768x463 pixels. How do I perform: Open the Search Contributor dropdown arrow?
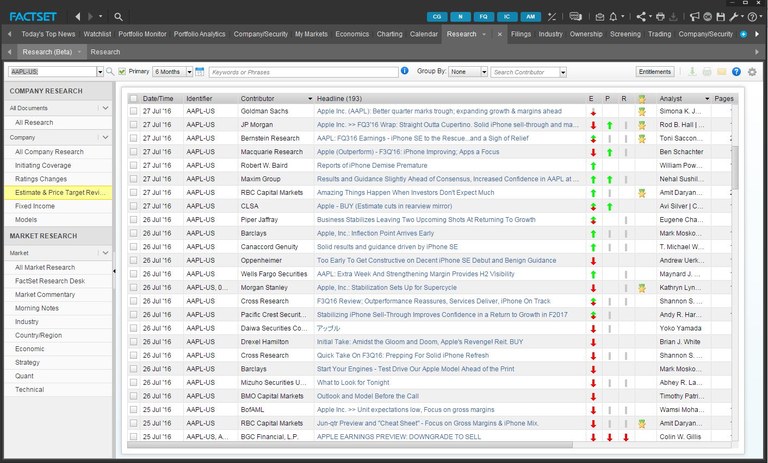click(563, 72)
